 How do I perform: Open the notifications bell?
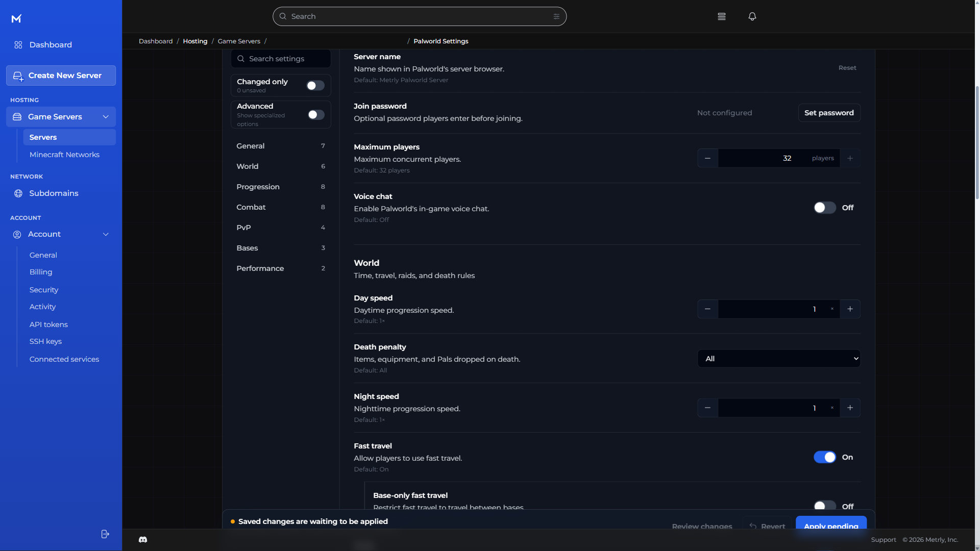[x=752, y=16]
